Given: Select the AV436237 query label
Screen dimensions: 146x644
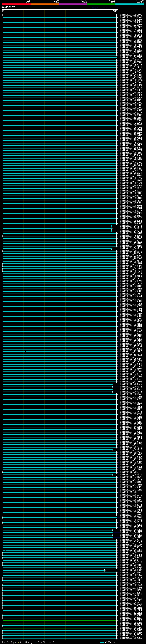Looking at the screenshot, I should [x=8, y=8].
